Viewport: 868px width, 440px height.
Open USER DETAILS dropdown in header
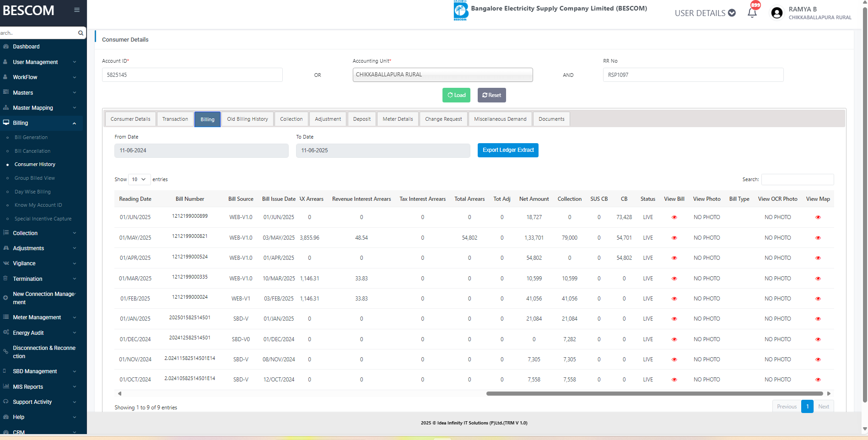click(x=705, y=13)
